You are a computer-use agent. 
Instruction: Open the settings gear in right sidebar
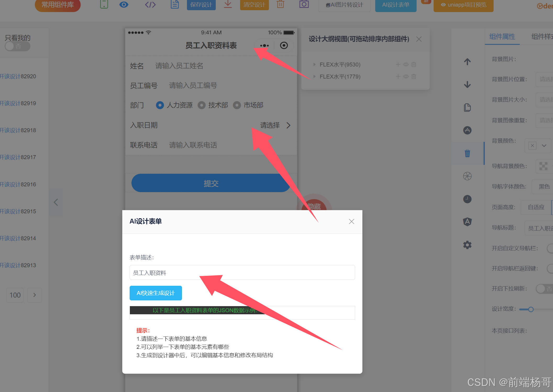coord(467,245)
